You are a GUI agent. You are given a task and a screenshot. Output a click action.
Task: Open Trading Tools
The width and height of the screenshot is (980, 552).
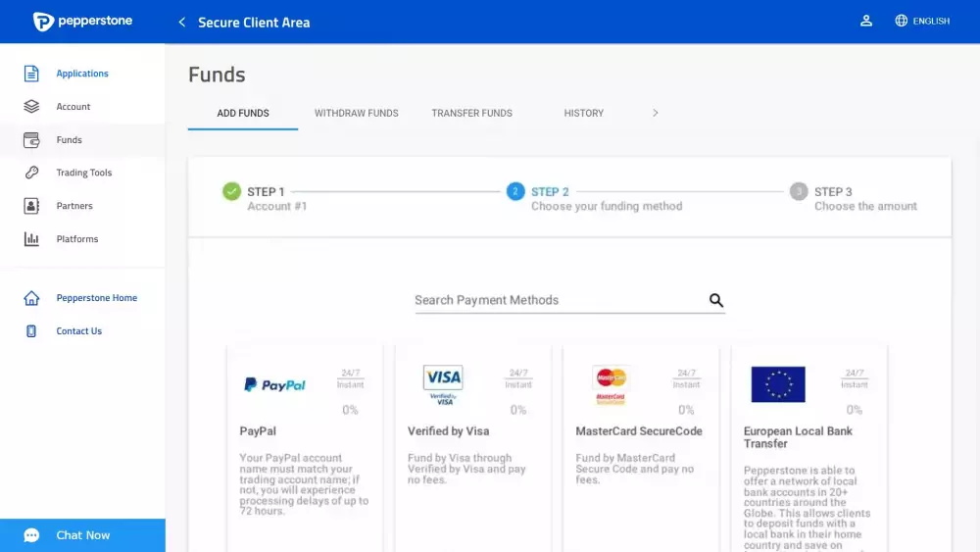83,173
